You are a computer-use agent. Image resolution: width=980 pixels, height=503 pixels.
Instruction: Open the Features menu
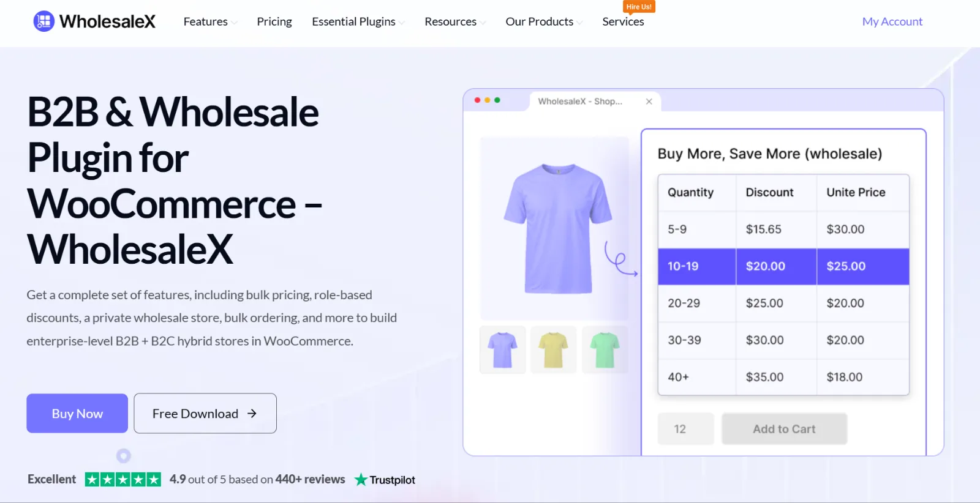click(x=206, y=21)
